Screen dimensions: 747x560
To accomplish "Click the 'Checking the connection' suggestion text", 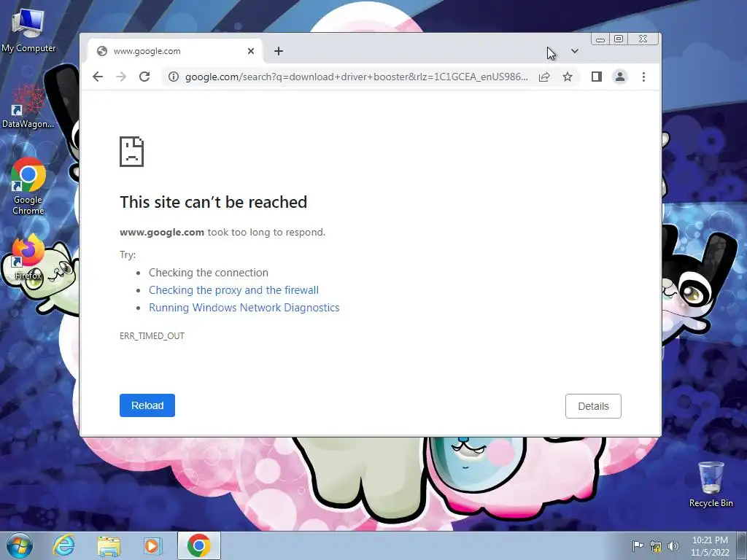I will (209, 273).
